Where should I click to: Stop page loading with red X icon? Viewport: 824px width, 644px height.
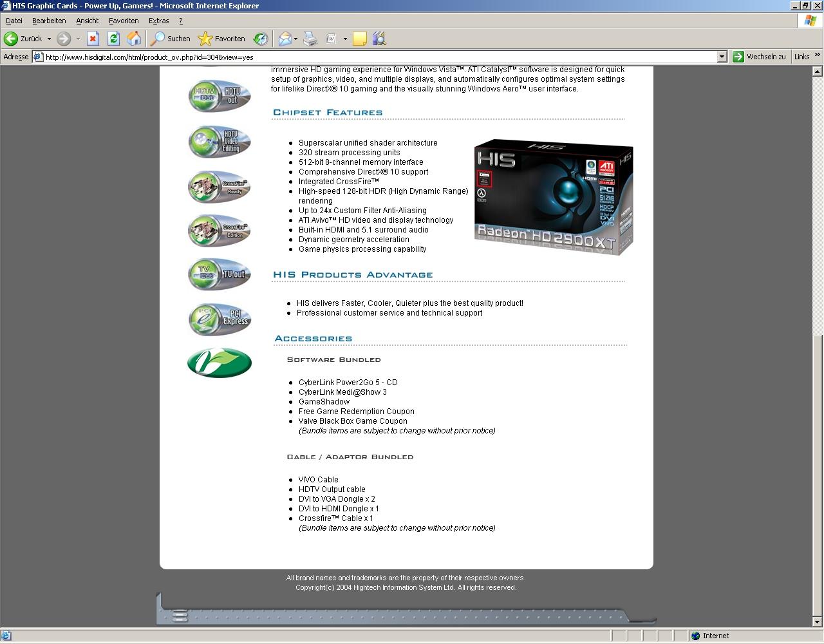[93, 39]
